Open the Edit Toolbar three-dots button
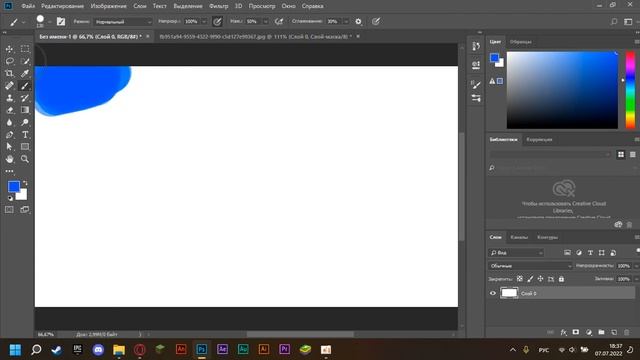The width and height of the screenshot is (640, 360). pyautogui.click(x=9, y=171)
